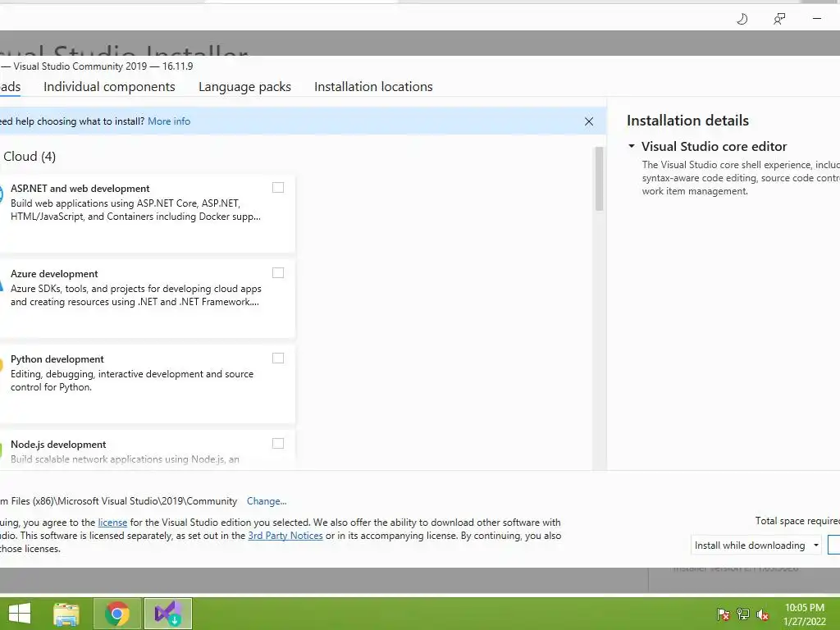Open muted volume tray icon

point(763,614)
